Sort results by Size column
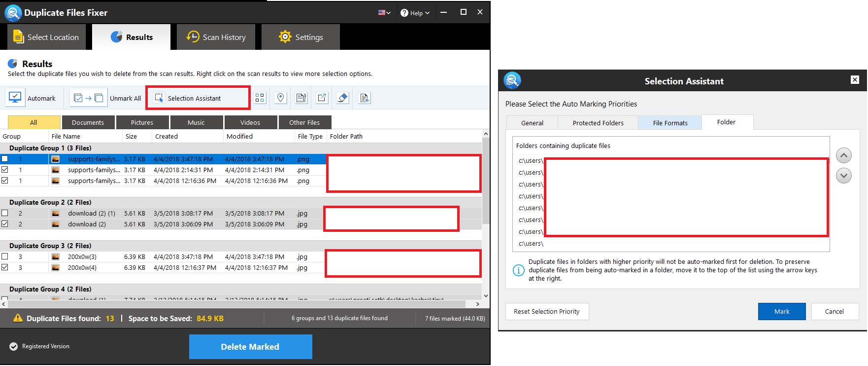 137,136
